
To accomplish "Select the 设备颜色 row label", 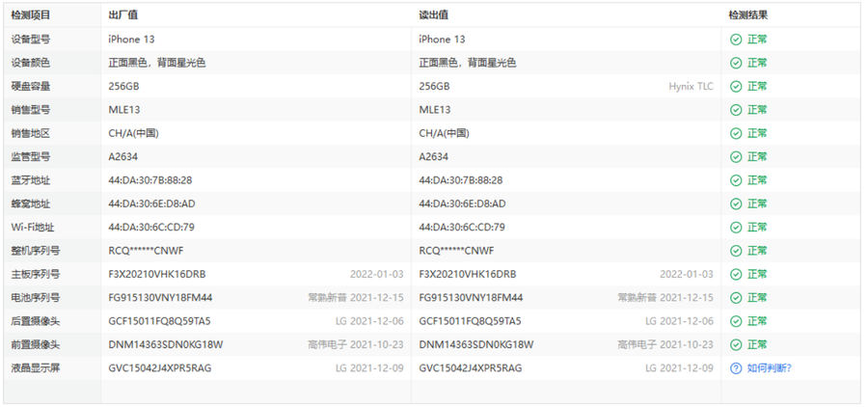I will pos(31,63).
